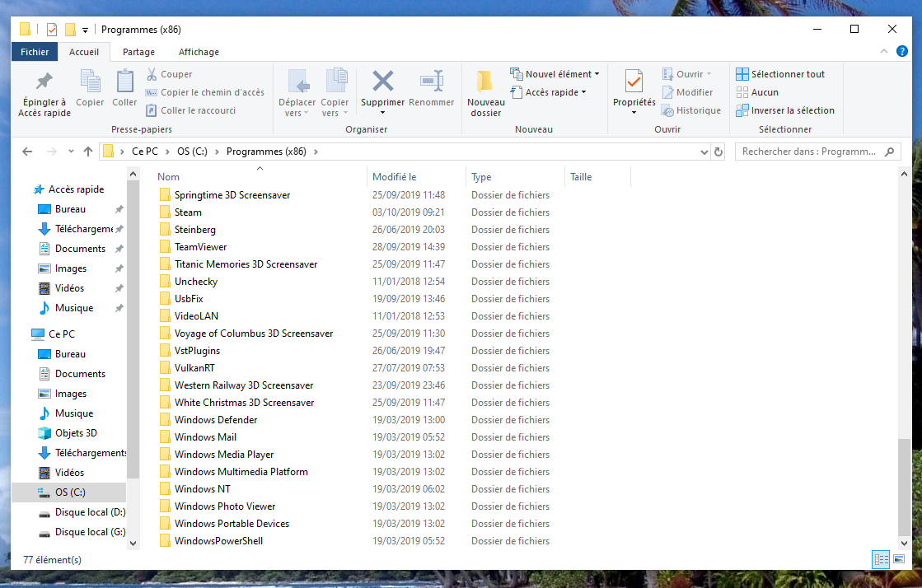Go up one folder level
The image size is (922, 588).
tap(88, 152)
